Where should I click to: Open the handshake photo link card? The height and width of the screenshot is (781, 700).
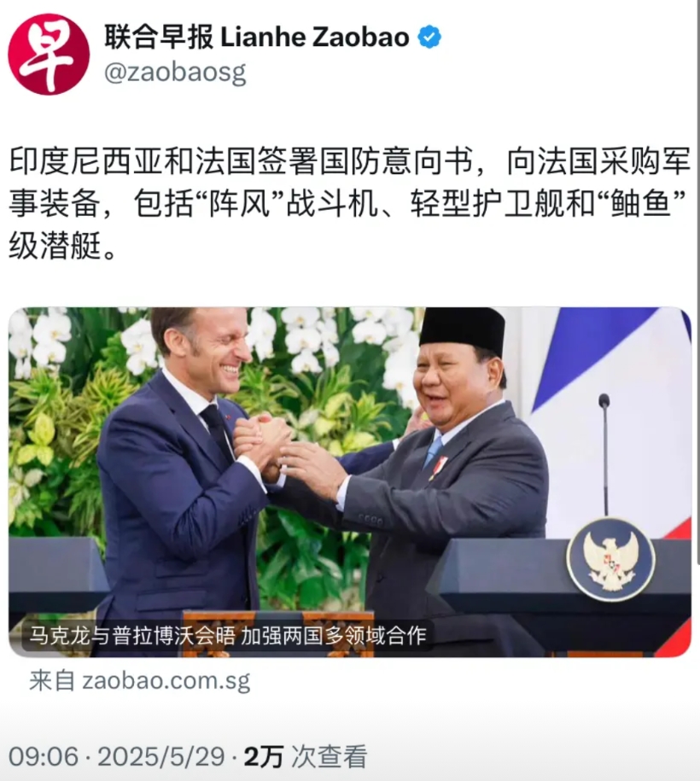350,482
